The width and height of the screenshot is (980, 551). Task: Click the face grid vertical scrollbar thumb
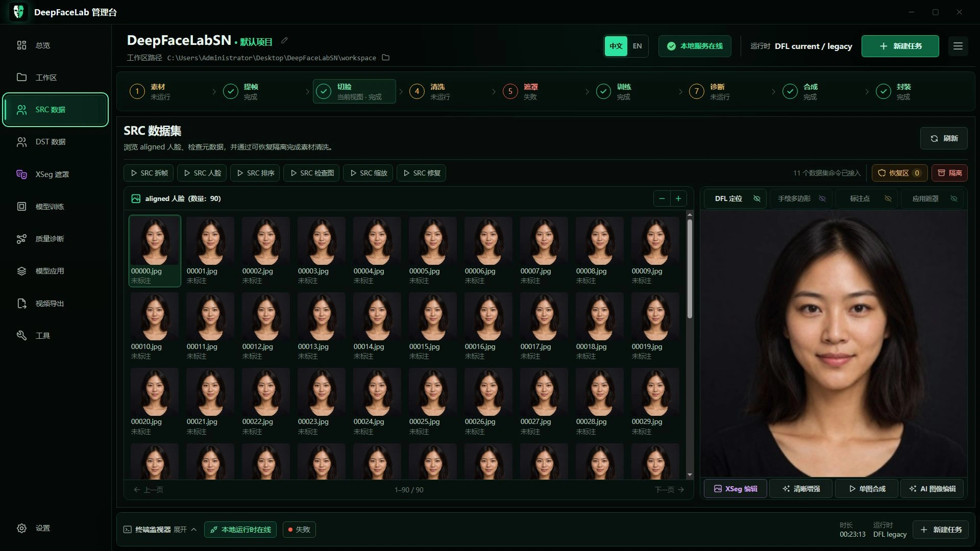pos(690,269)
